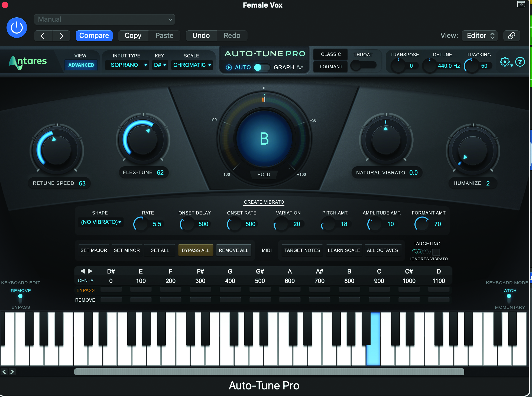This screenshot has height=397, width=532.
Task: Toggle the Targeting Ignores Vibrato checkbox
Action: click(x=436, y=252)
